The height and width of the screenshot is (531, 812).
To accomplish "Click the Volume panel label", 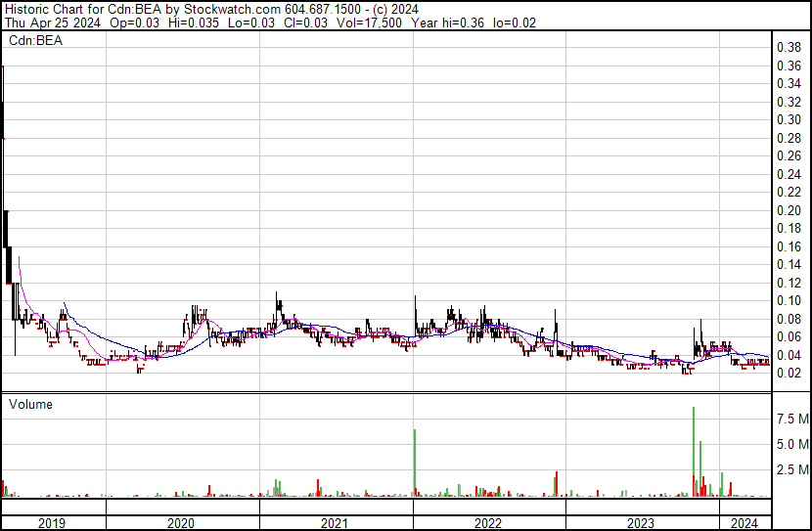I will point(30,404).
